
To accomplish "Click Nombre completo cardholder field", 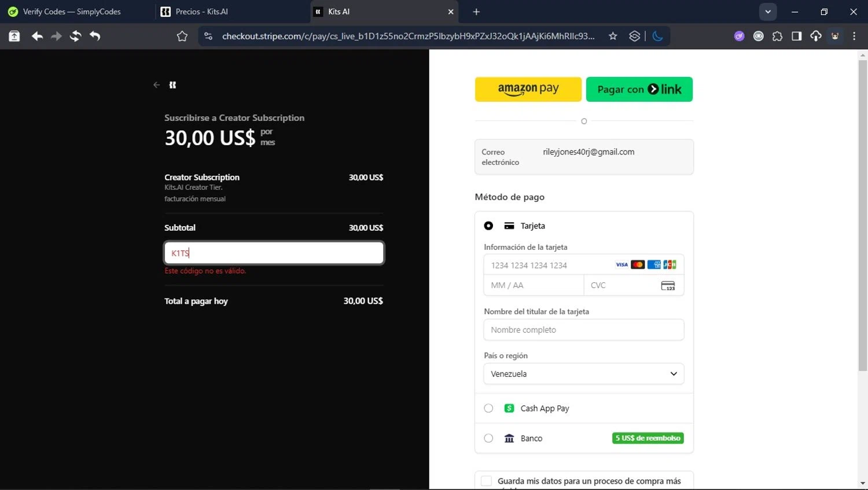I will click(x=584, y=330).
